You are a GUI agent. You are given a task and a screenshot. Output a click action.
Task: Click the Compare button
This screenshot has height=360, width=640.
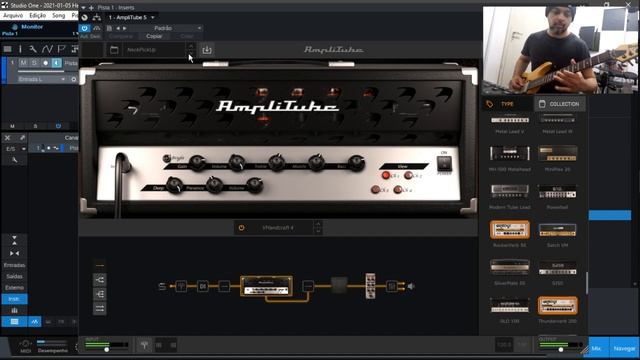pos(121,36)
